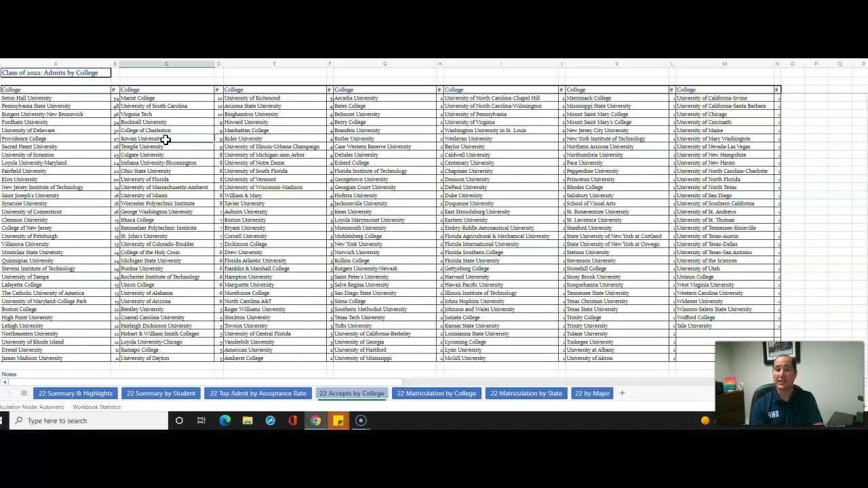Click the Windows search box
The width and height of the screenshot is (868, 488).
pyautogui.click(x=89, y=421)
